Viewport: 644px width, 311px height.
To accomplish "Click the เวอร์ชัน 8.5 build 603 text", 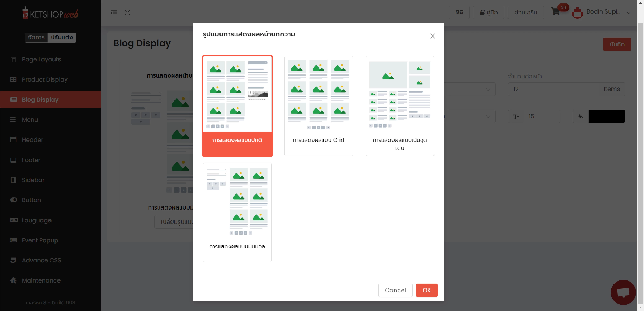I will click(x=50, y=302).
